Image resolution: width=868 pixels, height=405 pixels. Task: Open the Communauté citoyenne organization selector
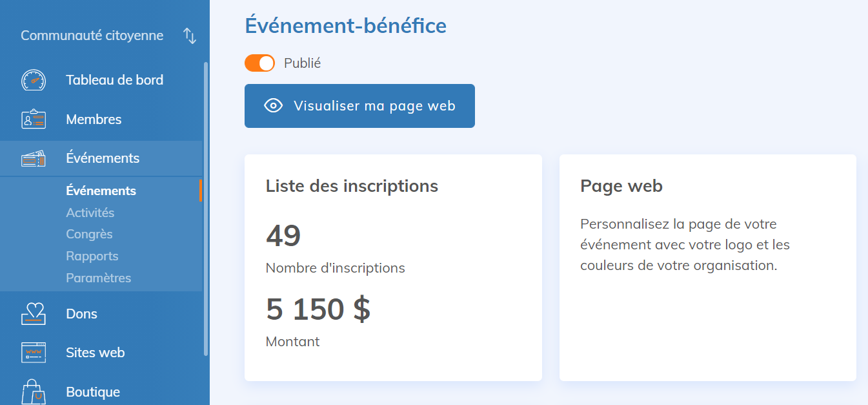(x=92, y=36)
